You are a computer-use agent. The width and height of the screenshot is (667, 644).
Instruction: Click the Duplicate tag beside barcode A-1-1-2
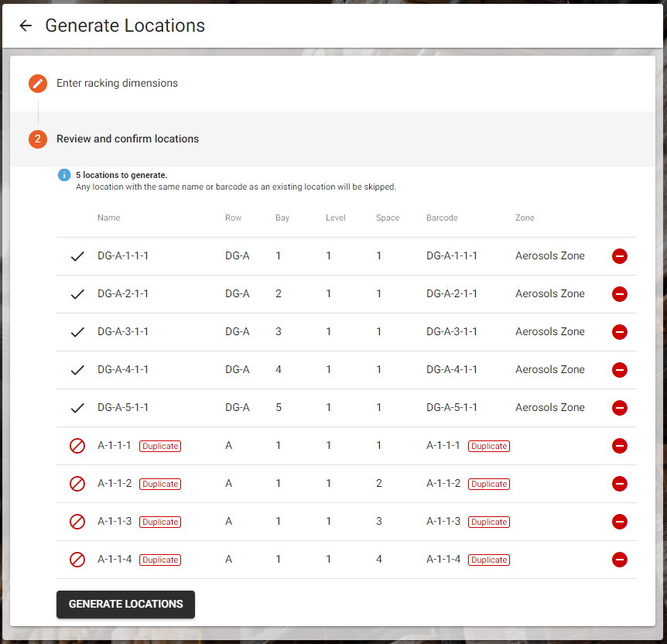coord(489,484)
